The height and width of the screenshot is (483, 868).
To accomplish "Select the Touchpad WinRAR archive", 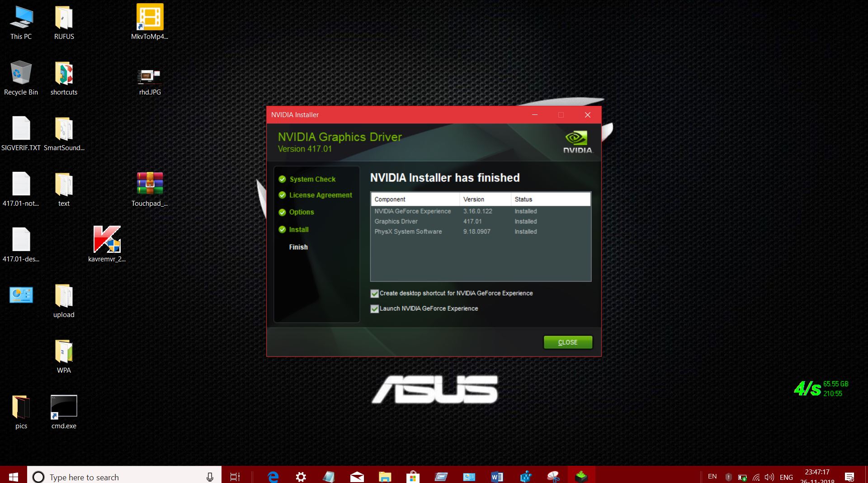I will coord(150,189).
